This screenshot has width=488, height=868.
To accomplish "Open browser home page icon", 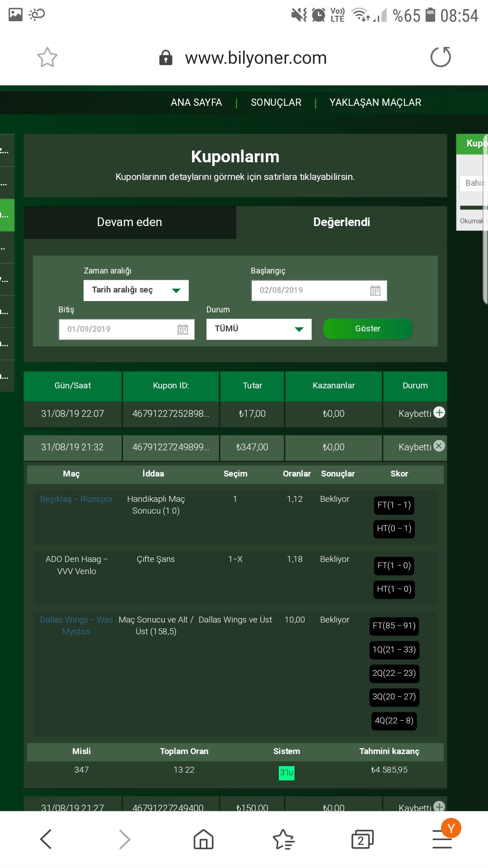I will point(203,840).
